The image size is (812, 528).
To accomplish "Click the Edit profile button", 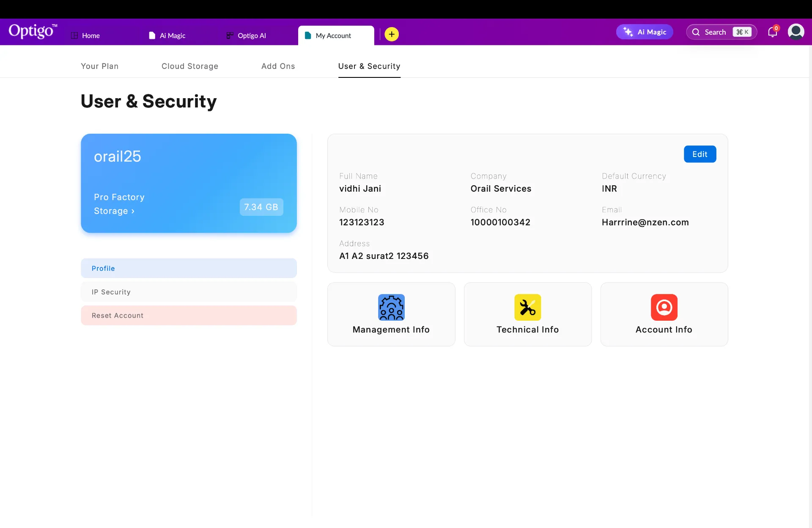I will [x=700, y=154].
